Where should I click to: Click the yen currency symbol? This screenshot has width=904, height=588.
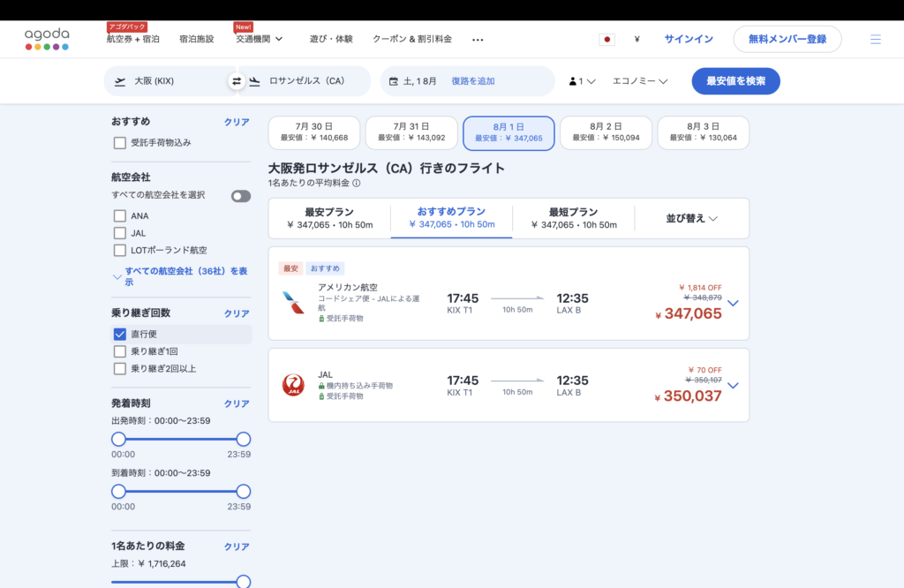tap(637, 40)
